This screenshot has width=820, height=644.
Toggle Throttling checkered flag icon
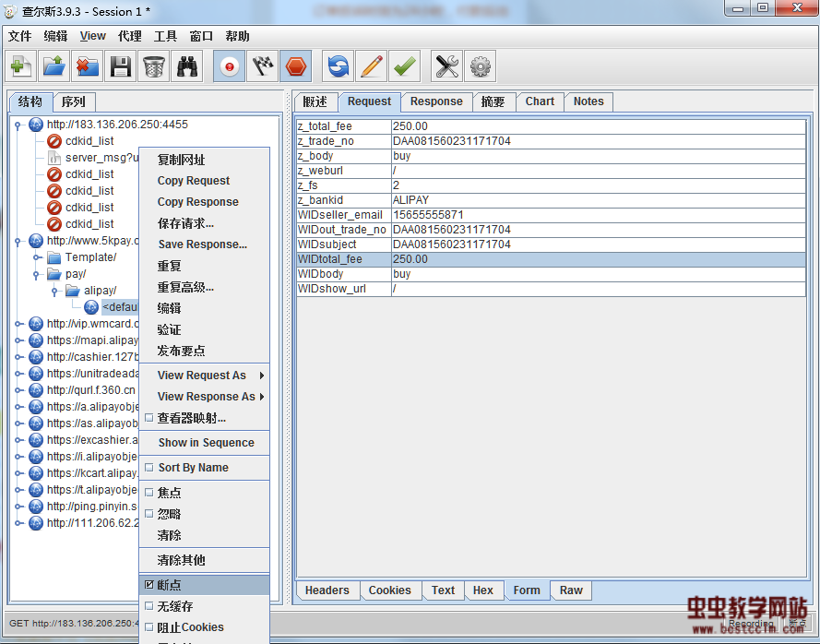coord(263,66)
